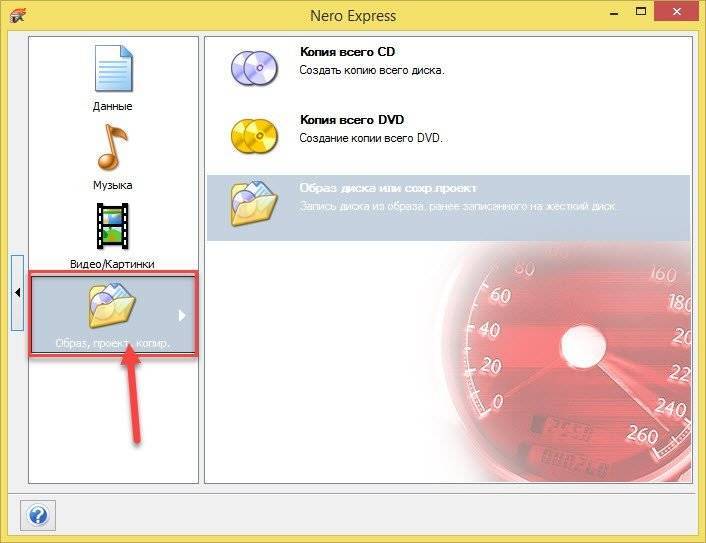Select the Видео/Картинки label
This screenshot has width=706, height=543.
click(x=112, y=264)
